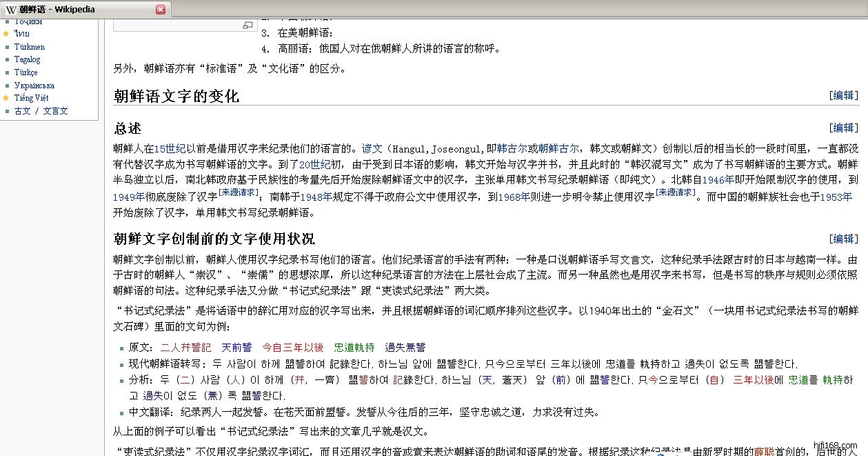Screen dimensions: 868x456
Task: Close the 朝鲜语 Wikipedia tab
Action: (161, 10)
